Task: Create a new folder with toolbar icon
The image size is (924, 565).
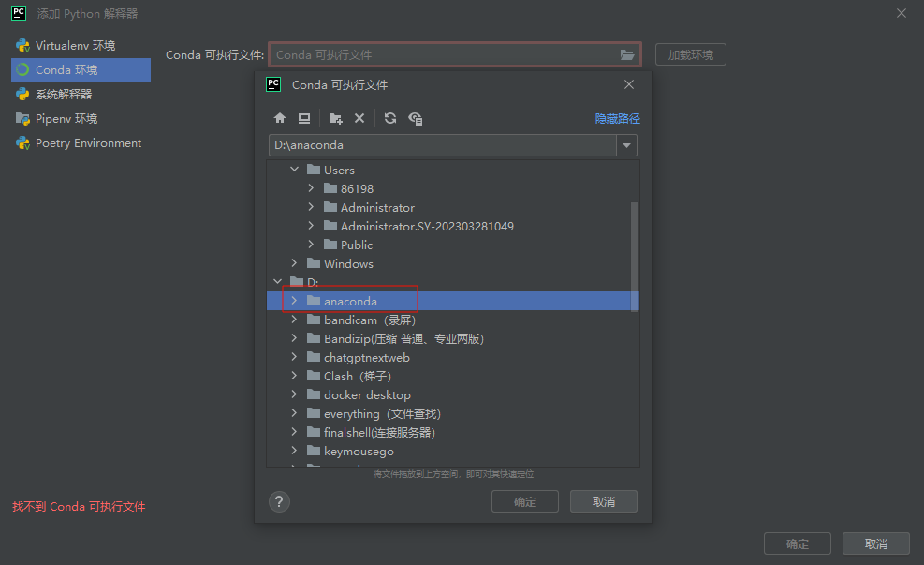Action: 336,119
